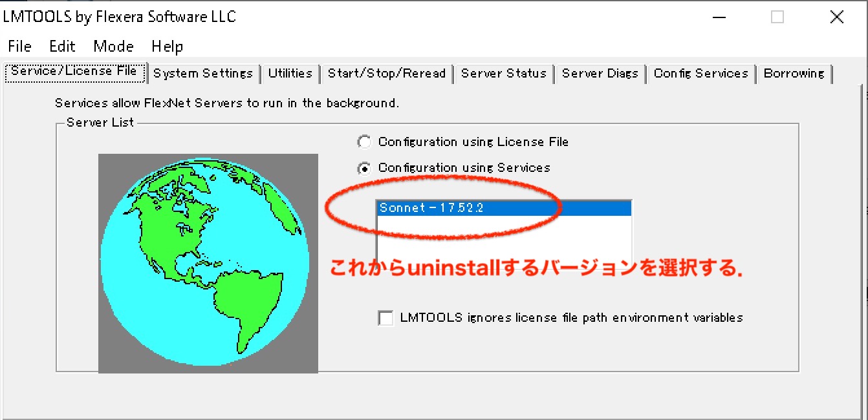
Task: Open the File menu
Action: (19, 47)
